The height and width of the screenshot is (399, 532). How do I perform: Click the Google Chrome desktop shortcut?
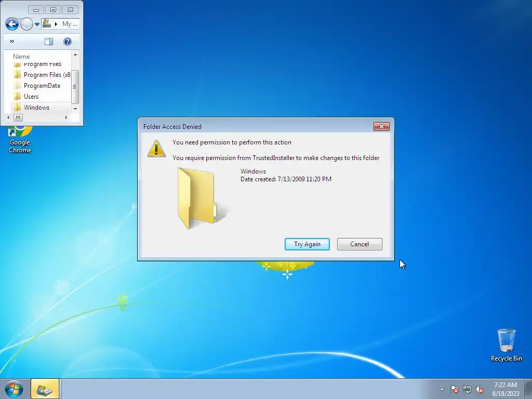[20, 140]
